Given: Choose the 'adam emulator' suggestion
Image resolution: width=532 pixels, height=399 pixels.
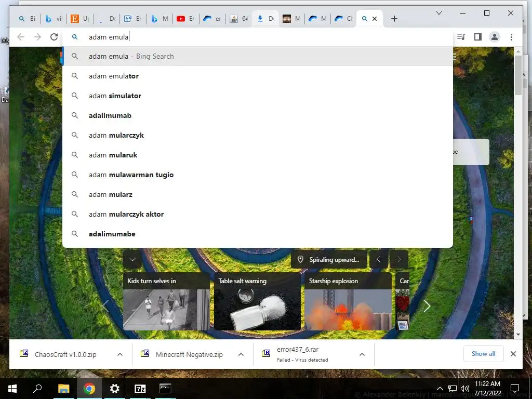Looking at the screenshot, I should [258, 76].
